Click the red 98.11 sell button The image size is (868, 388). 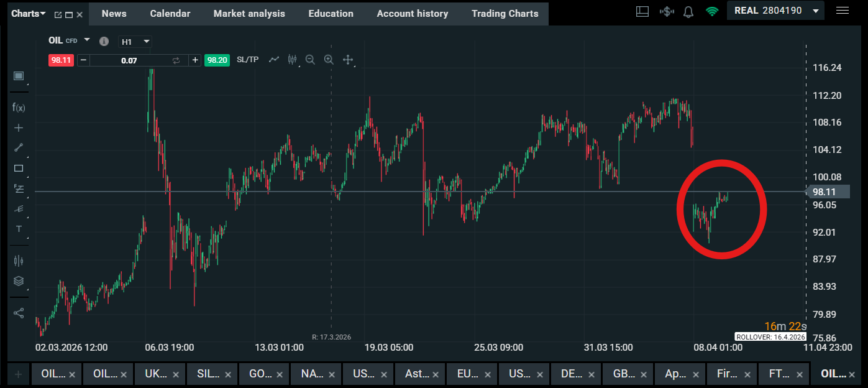pos(61,60)
